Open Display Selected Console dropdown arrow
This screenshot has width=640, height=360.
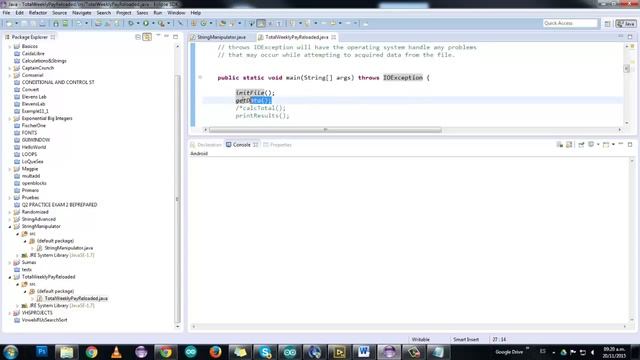point(598,144)
